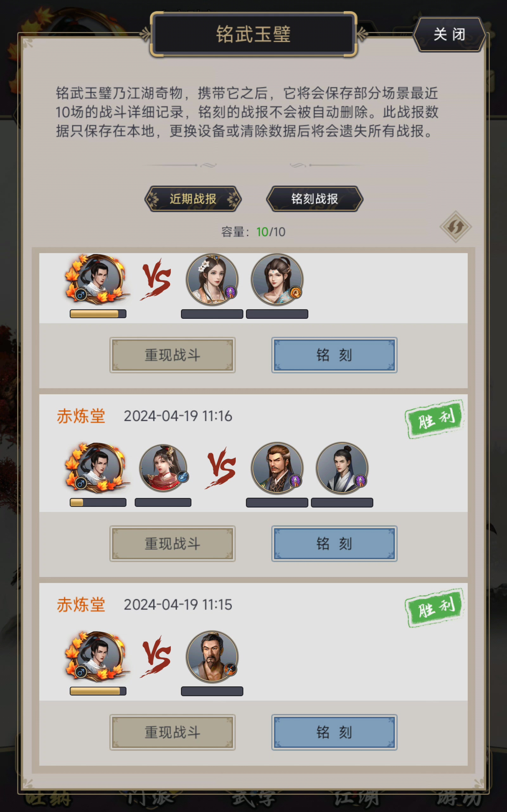Click the 胜利 stamp on 11:16 record

click(435, 419)
